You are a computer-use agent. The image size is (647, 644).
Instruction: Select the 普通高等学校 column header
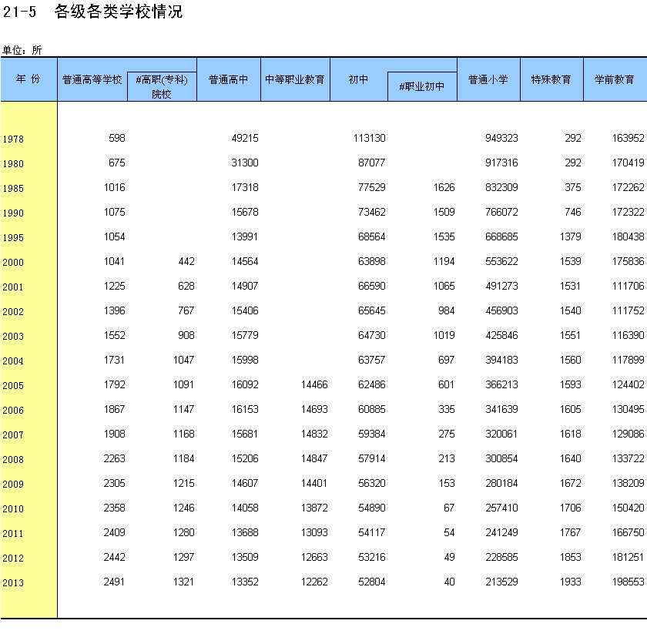click(92, 79)
